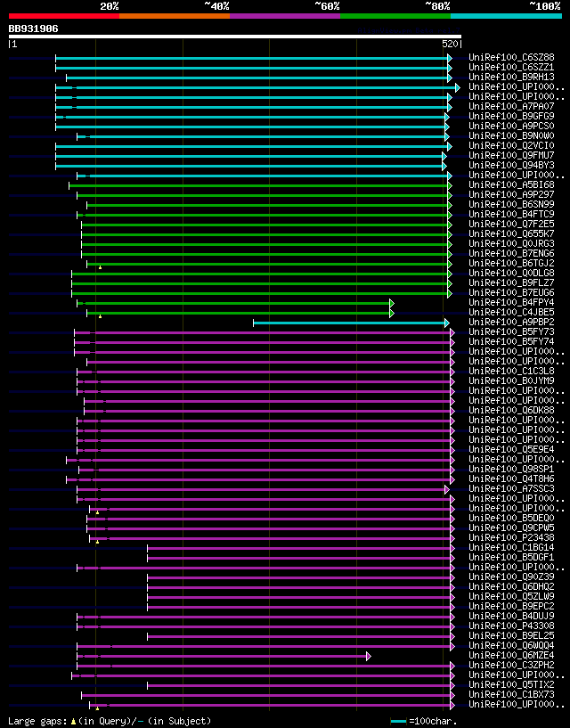Open hit UniRef100_Q90Z39
570x728 pixels.
pos(511,577)
